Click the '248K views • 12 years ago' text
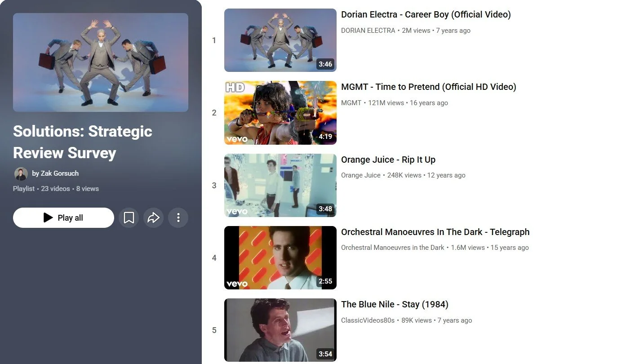635x364 pixels. click(x=426, y=175)
